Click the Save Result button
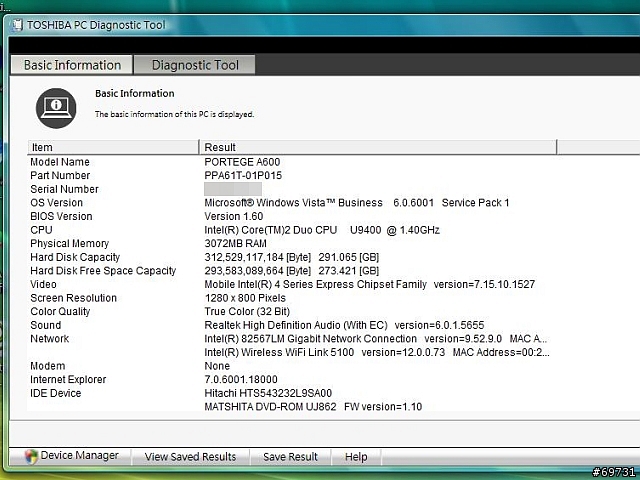Screen dimensions: 640x480 290,457
